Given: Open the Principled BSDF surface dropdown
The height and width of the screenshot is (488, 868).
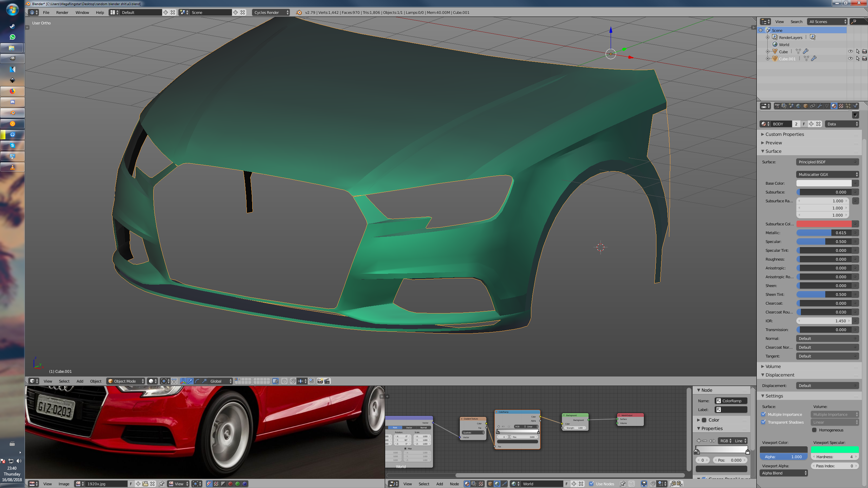Looking at the screenshot, I should (827, 162).
